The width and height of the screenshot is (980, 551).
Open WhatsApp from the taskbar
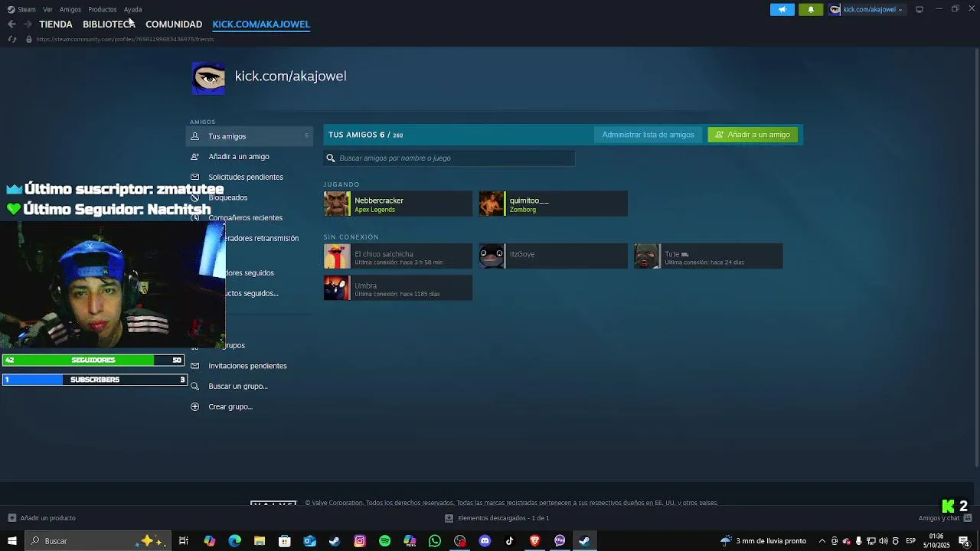pyautogui.click(x=435, y=541)
